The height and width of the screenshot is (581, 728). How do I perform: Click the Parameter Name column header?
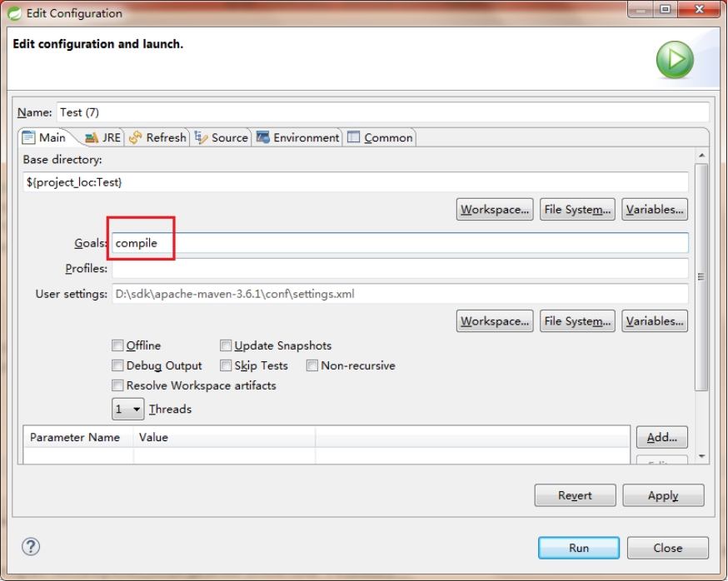click(78, 437)
